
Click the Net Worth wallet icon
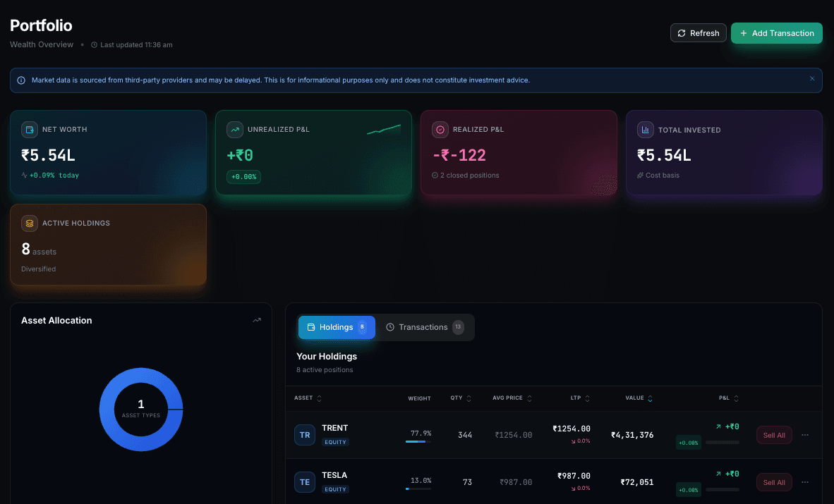tap(28, 130)
